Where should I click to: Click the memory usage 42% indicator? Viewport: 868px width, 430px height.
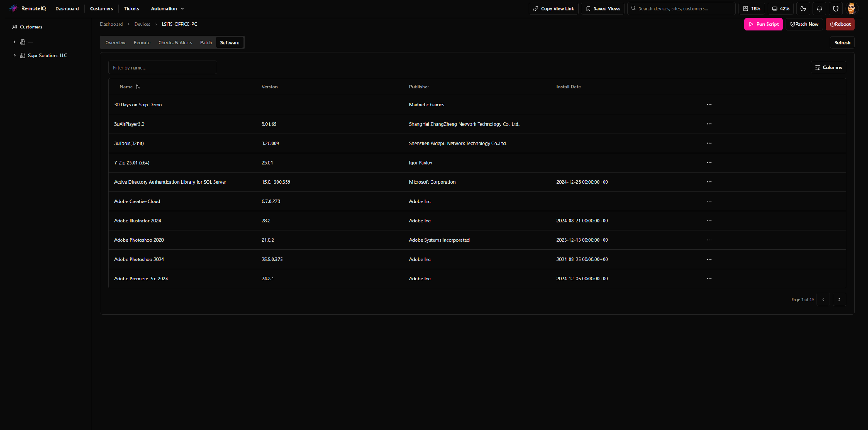[x=781, y=8]
